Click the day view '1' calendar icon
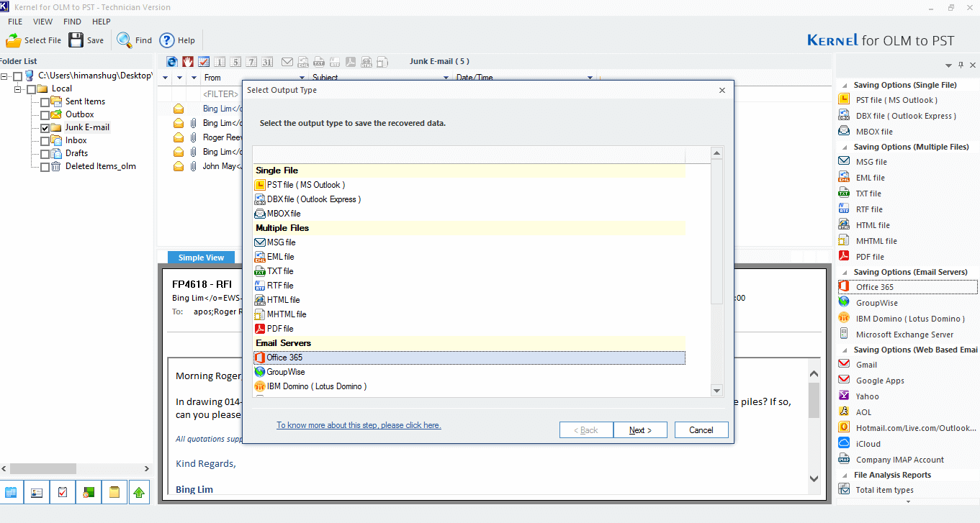The height and width of the screenshot is (523, 980). coord(220,62)
